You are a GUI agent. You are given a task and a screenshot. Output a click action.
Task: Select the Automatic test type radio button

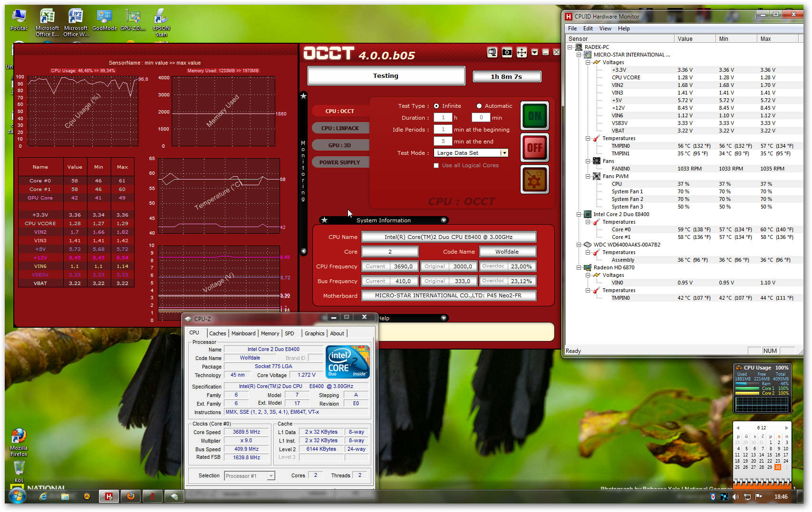(x=479, y=106)
